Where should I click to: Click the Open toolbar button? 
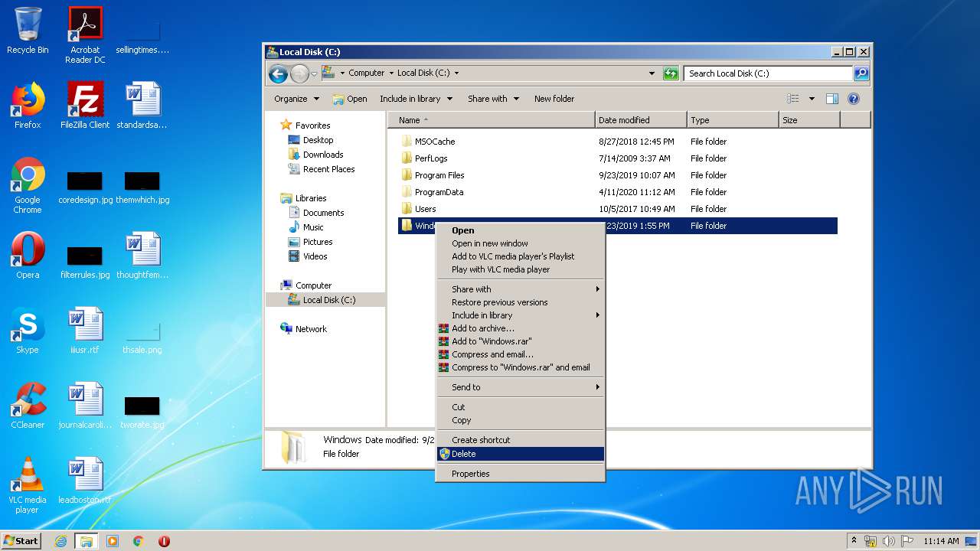pyautogui.click(x=350, y=99)
